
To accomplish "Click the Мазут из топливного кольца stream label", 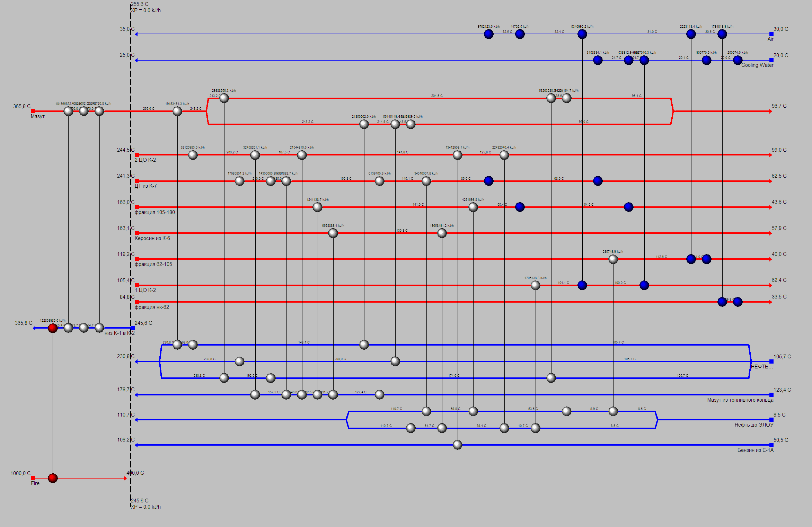I will (740, 400).
